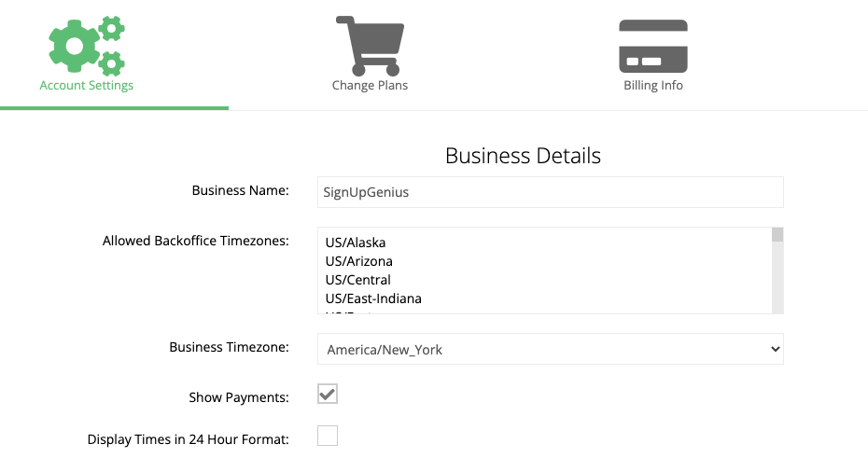Switch to the Billing Info tab label
The image size is (868, 458).
653,85
